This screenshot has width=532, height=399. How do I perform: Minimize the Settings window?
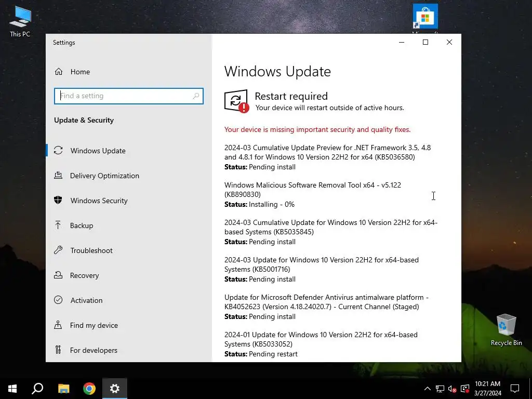(402, 42)
